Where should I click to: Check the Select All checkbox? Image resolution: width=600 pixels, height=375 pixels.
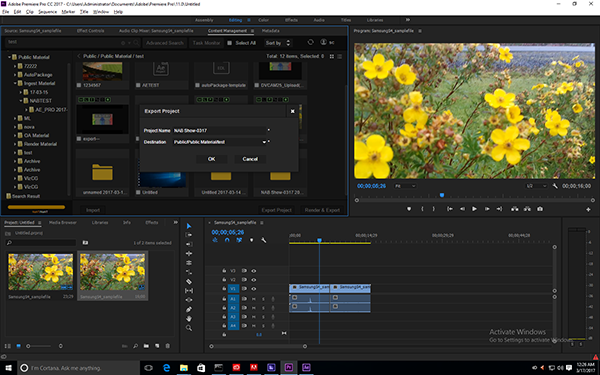(230, 43)
